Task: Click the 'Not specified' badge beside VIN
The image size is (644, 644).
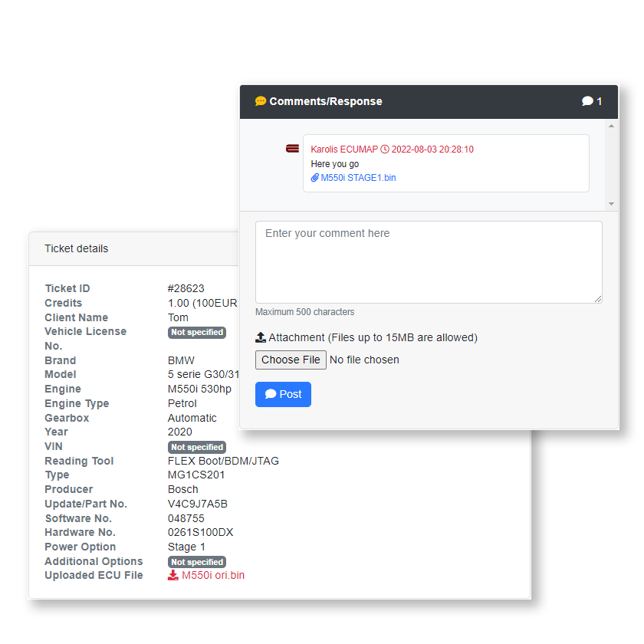Action: point(197,447)
